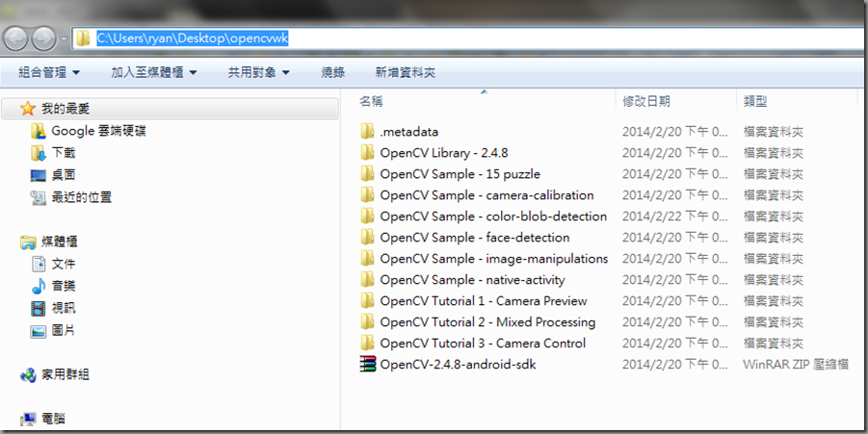Select OpenCV Sample - native-activity folder

pyautogui.click(x=472, y=280)
